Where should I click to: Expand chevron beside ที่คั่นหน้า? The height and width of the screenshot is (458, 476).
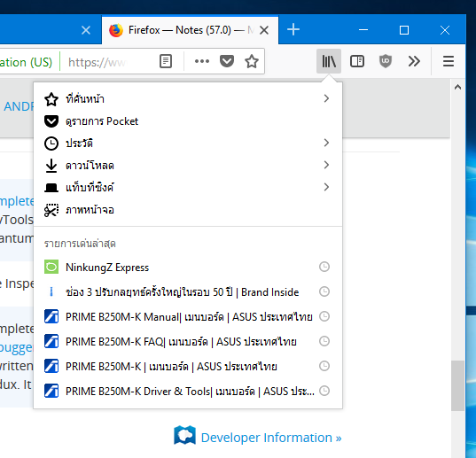coord(326,98)
